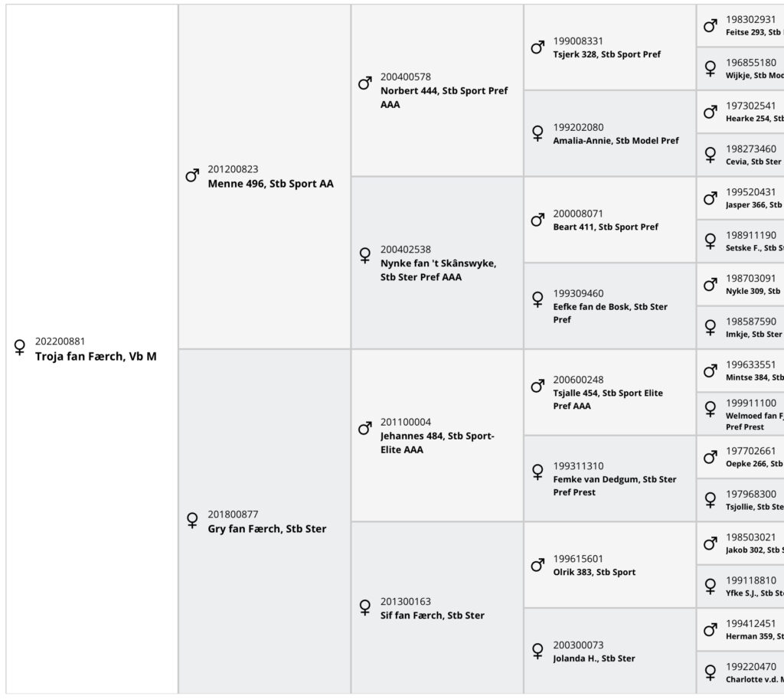The height and width of the screenshot is (699, 784).
Task: Open Imkje, Stb Ster ancestor cell
Action: 740,328
